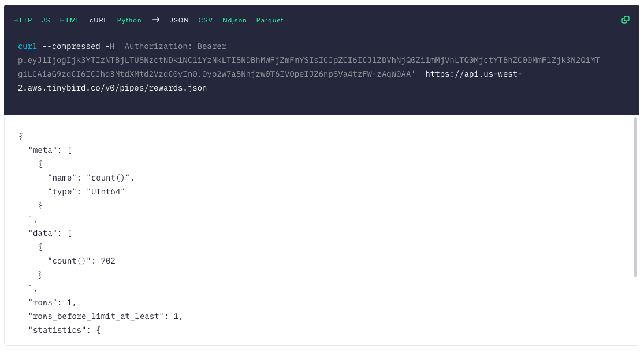Switch to the HTML tab

[x=70, y=20]
